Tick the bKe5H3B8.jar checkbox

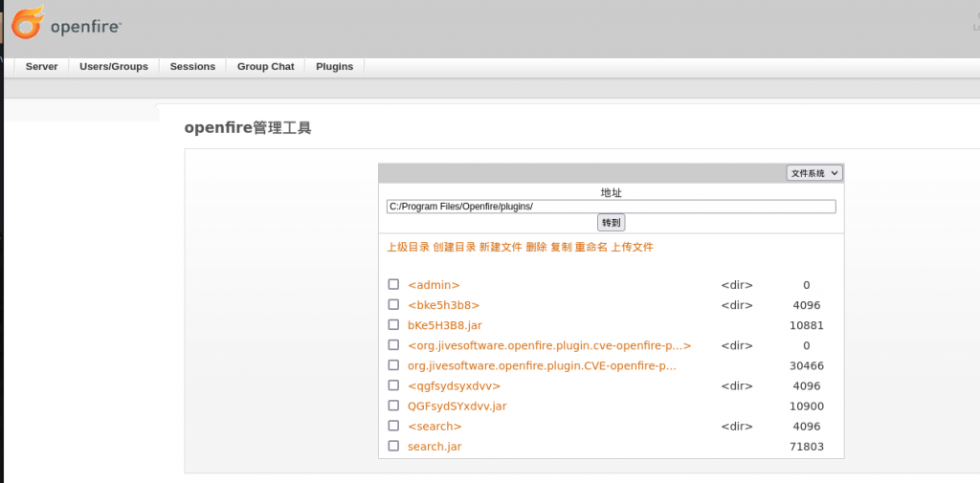click(x=393, y=325)
